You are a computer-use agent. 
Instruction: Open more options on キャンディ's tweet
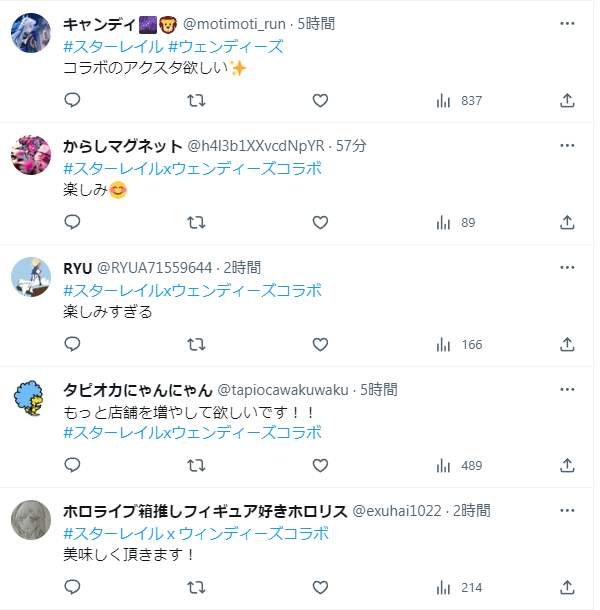point(567,24)
